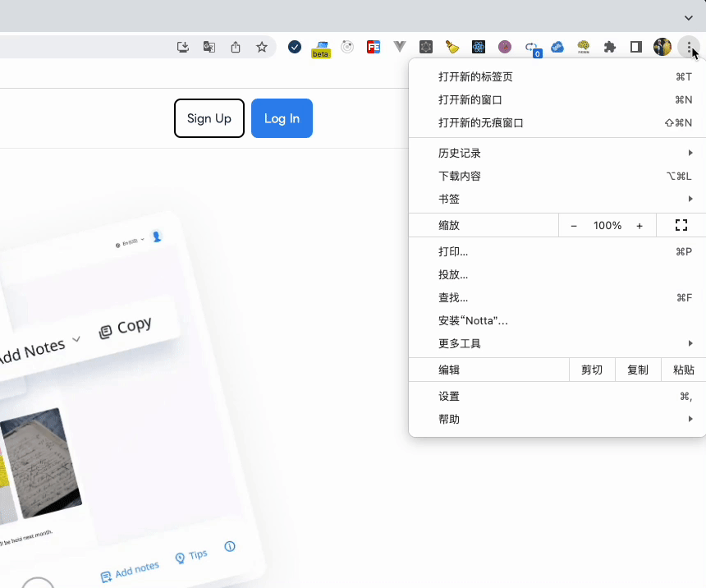Increase zoom with the plus button
706x588 pixels.
coord(640,226)
